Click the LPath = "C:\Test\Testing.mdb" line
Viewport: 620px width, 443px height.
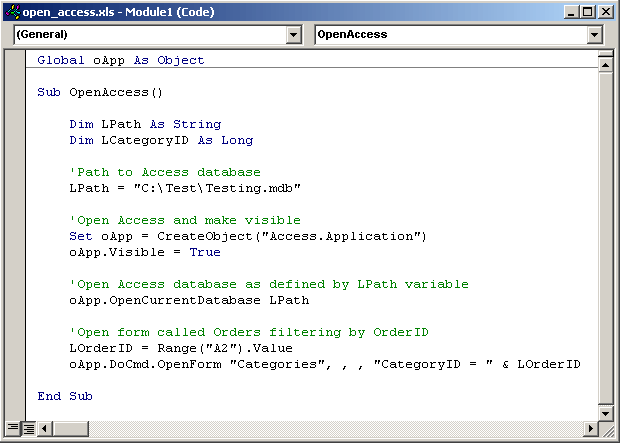point(185,188)
